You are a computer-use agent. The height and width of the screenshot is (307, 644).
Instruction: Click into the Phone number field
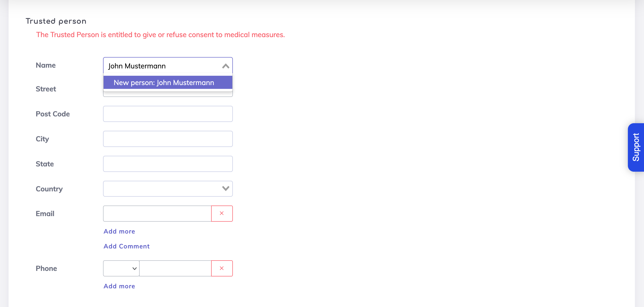coord(175,268)
